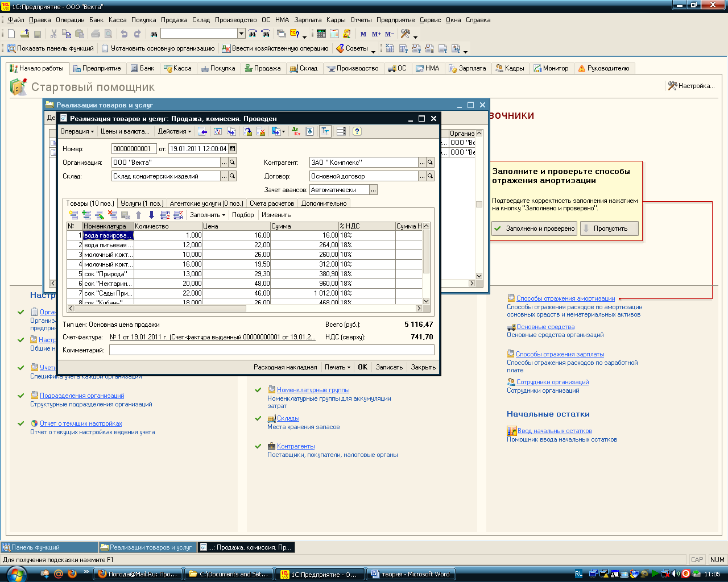This screenshot has width=728, height=582.
Task: Click the Add row icon in goods table
Action: tap(73, 215)
